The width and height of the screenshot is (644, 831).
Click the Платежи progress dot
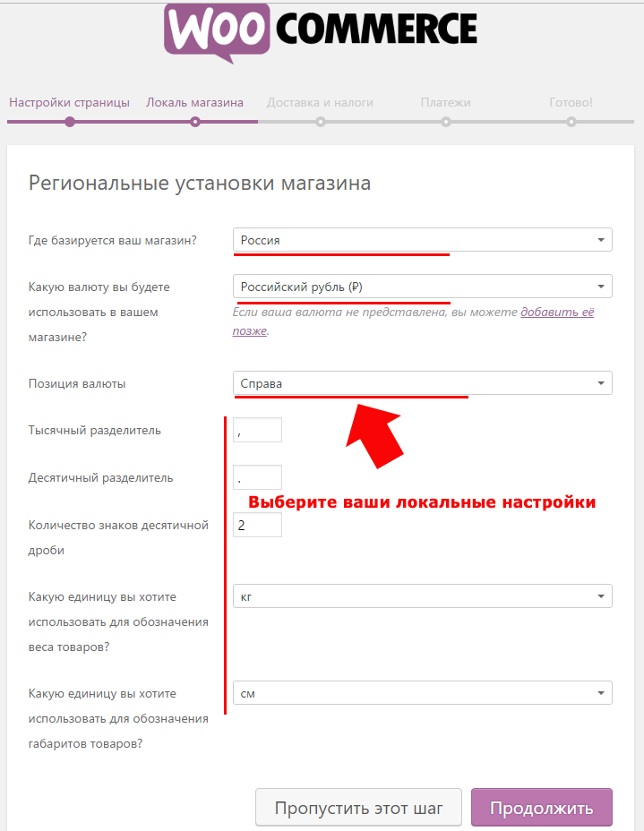click(446, 123)
